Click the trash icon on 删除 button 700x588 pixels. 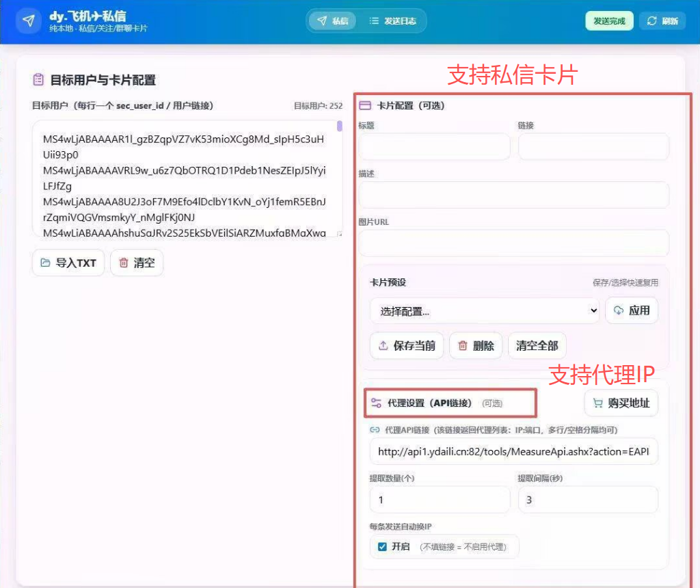pyautogui.click(x=463, y=346)
